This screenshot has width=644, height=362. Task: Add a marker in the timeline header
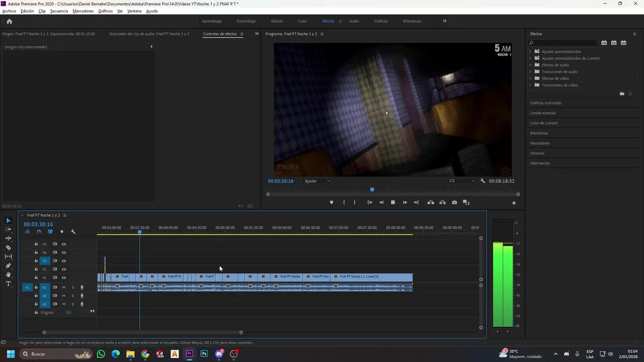pyautogui.click(x=62, y=232)
